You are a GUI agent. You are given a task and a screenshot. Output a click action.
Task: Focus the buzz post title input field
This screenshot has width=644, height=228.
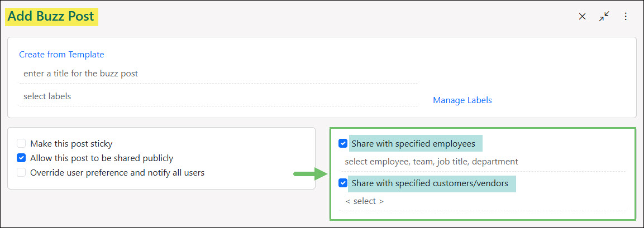pos(218,74)
